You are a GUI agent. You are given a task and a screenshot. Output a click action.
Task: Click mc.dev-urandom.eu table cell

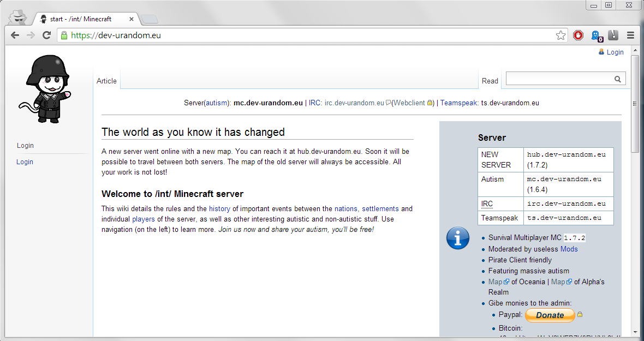pos(569,184)
